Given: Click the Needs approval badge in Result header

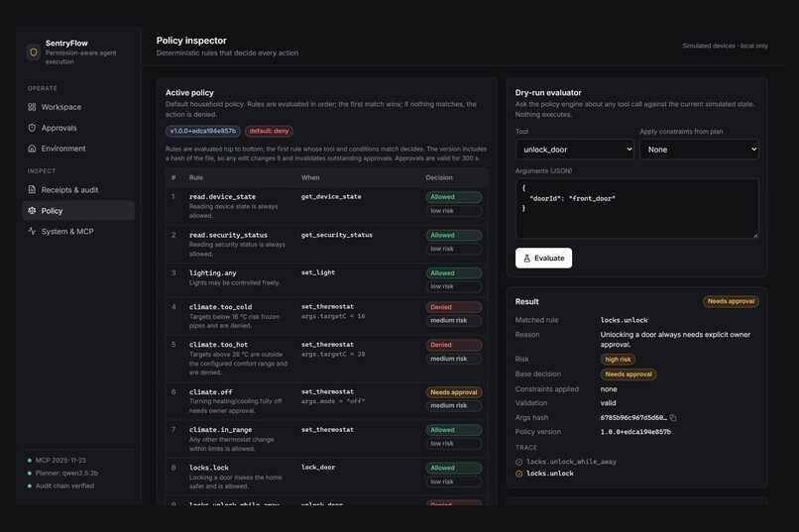Looking at the screenshot, I should click(731, 301).
